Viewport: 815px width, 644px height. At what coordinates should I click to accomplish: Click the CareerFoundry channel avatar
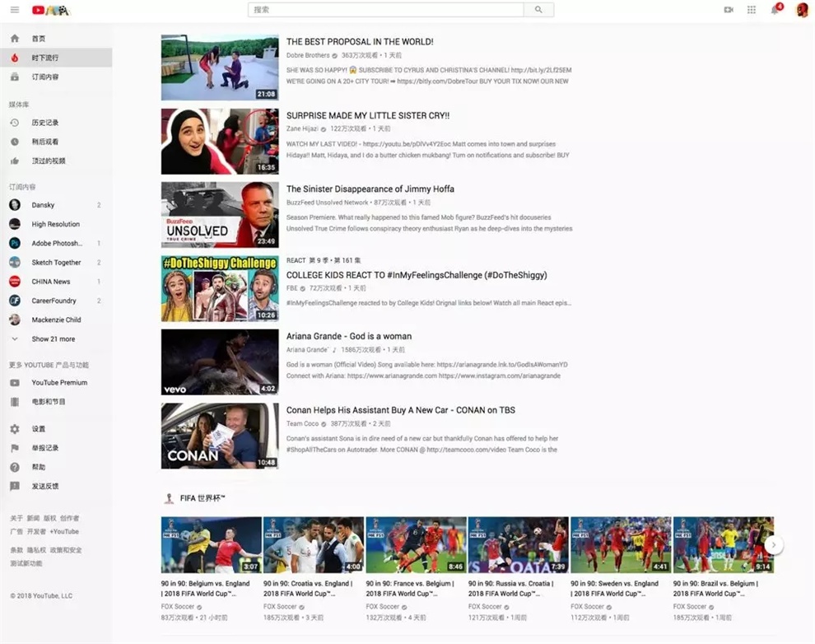[15, 301]
